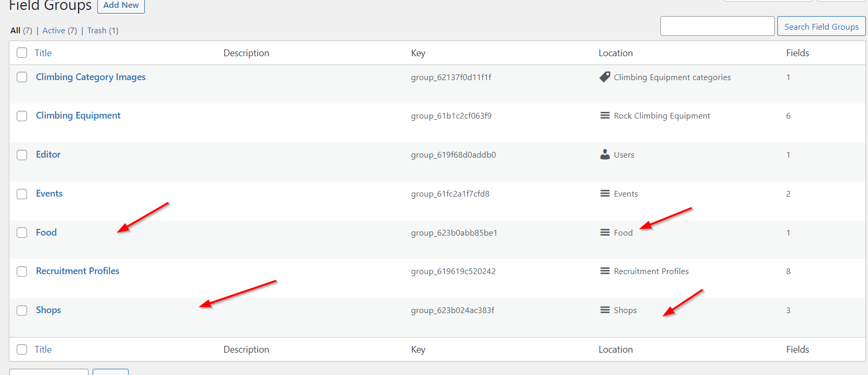Click the list icon beside Recruitment Profiles location
The width and height of the screenshot is (868, 375).
click(605, 271)
